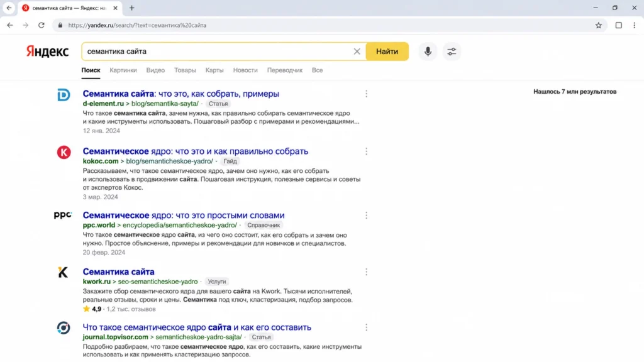This screenshot has width=644, height=362.
Task: Open search settings filter icon
Action: [452, 52]
